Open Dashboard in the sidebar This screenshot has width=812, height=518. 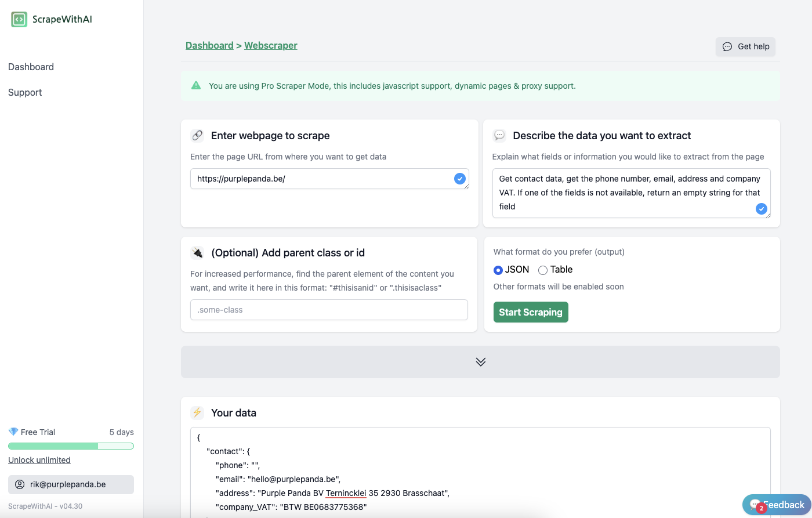[x=31, y=67]
